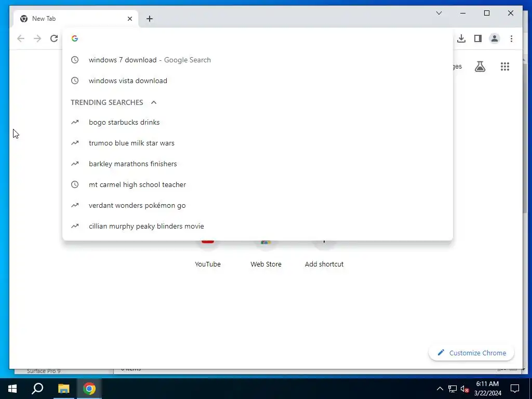
Task: Open the profile avatar icon
Action: (495, 38)
